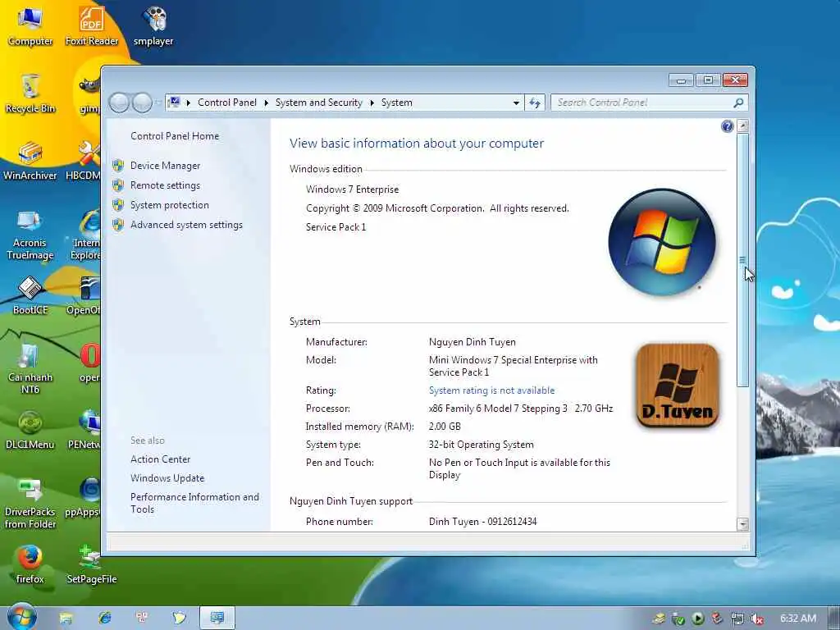This screenshot has height=630, width=840.
Task: Open Windows Explorer folder icon in taskbar
Action: (66, 619)
